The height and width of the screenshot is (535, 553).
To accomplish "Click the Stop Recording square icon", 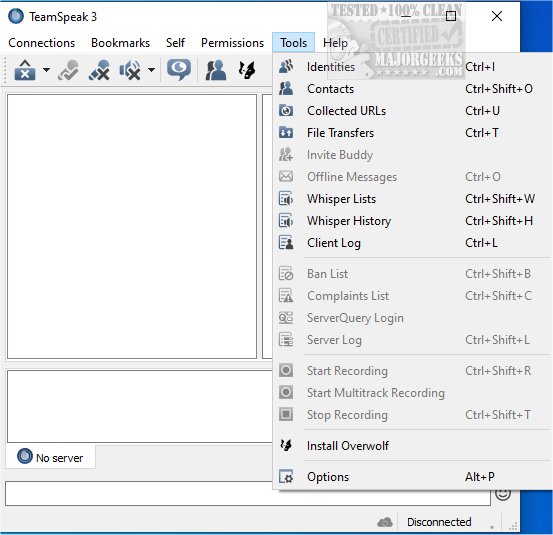I will pos(286,414).
